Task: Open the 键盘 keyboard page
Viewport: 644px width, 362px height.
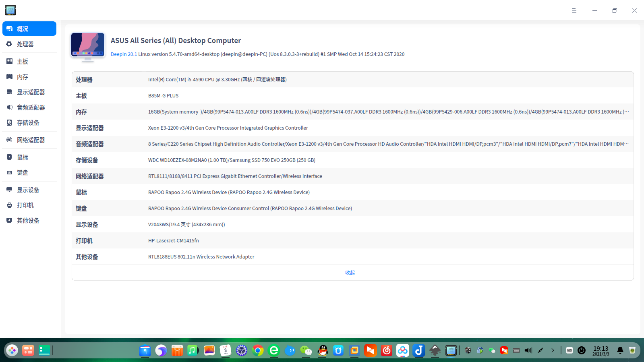Action: (x=29, y=172)
